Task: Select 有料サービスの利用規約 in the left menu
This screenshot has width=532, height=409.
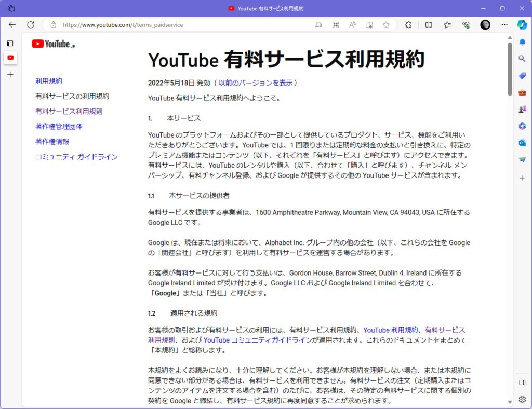Action: pos(72,96)
